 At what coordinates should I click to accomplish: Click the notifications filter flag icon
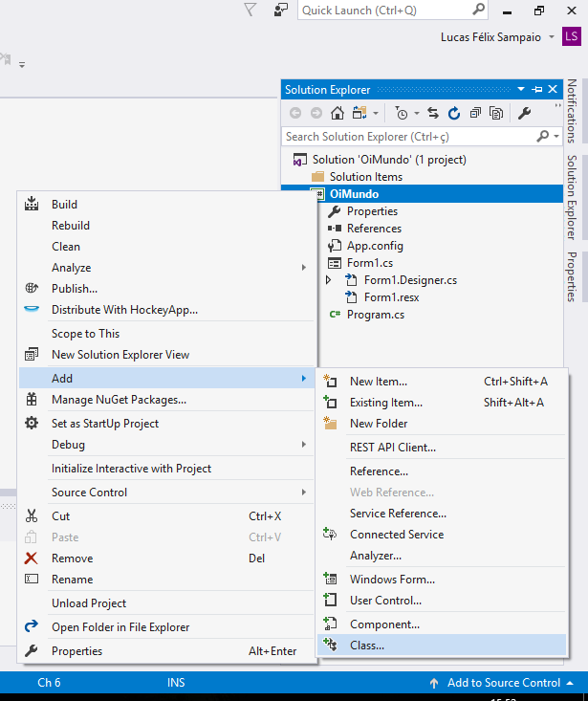[250, 10]
